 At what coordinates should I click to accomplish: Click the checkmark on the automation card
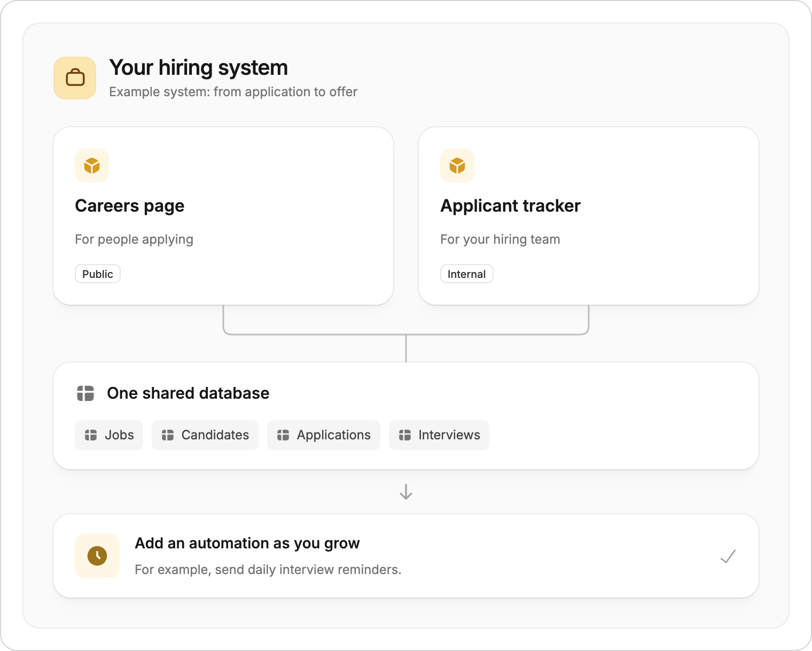pos(728,556)
